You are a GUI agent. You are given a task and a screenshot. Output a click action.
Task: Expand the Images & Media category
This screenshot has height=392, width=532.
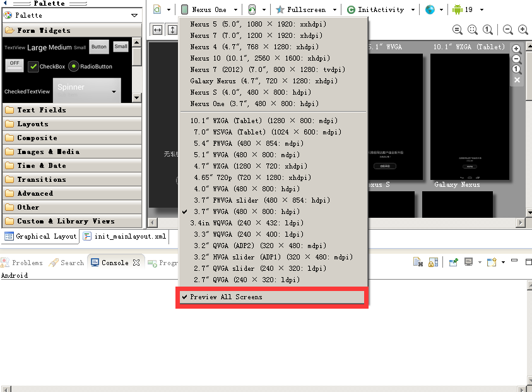[x=72, y=151]
